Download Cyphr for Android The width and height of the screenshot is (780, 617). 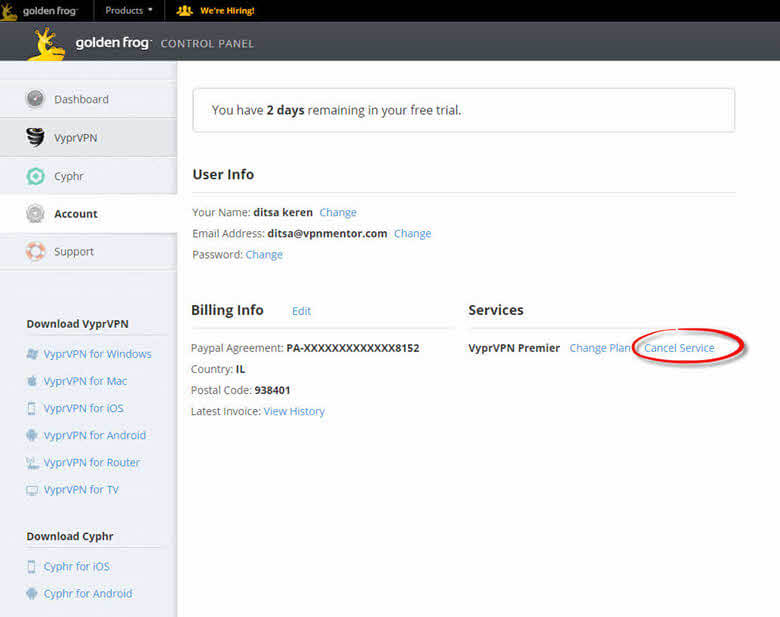pyautogui.click(x=88, y=594)
